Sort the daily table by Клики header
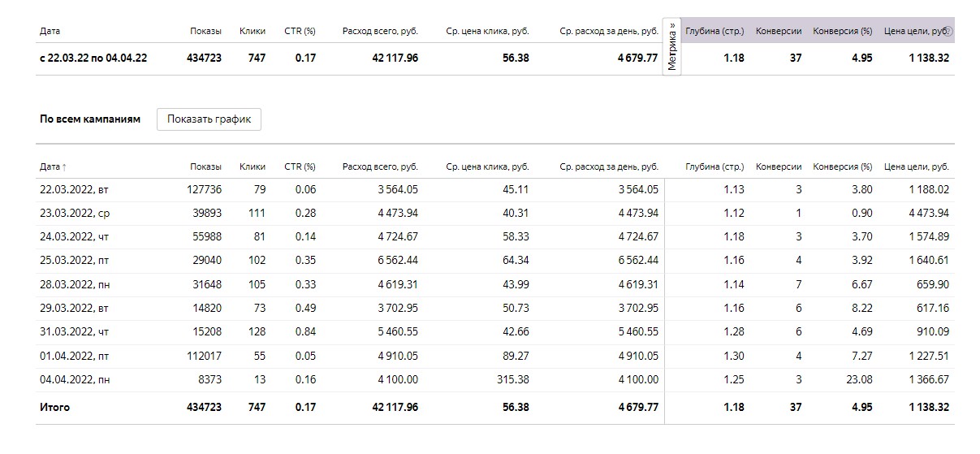 [x=253, y=166]
